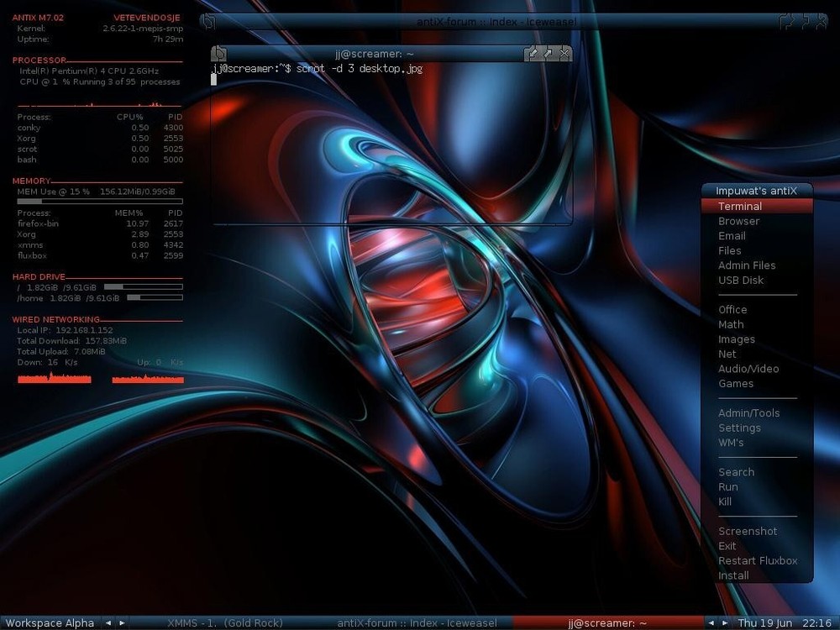Click the next workspace arrow on the taskbar
This screenshot has height=630, width=840.
(x=121, y=622)
